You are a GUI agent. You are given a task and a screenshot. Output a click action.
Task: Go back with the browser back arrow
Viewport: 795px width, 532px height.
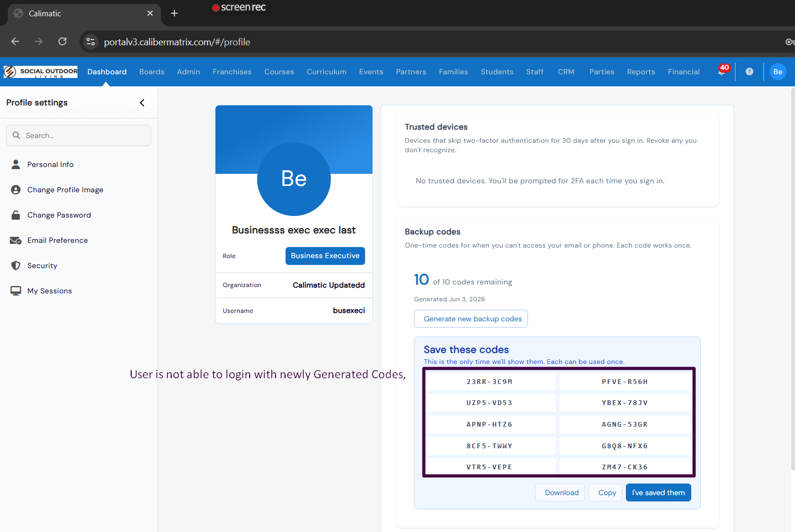[x=15, y=42]
